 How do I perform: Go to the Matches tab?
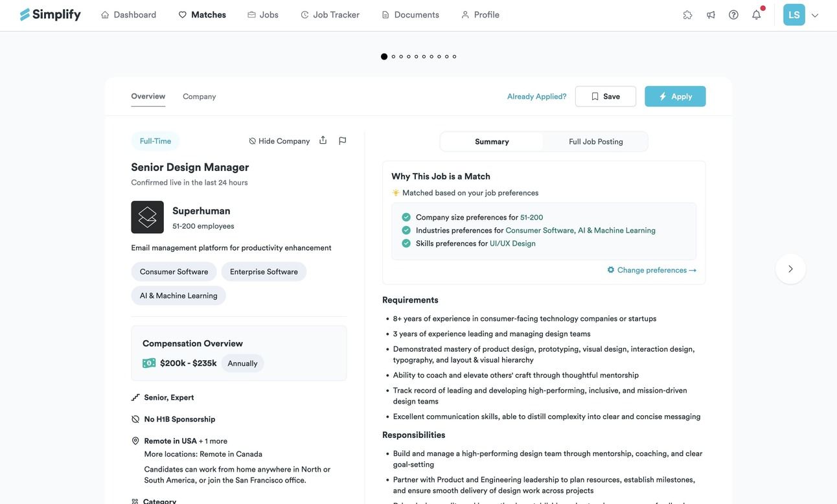(x=202, y=15)
